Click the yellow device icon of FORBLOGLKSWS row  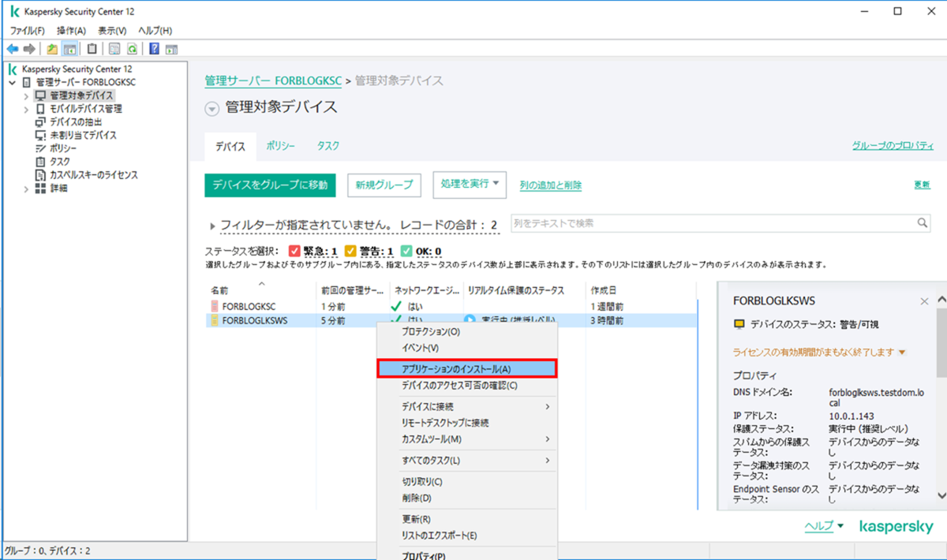(x=214, y=321)
